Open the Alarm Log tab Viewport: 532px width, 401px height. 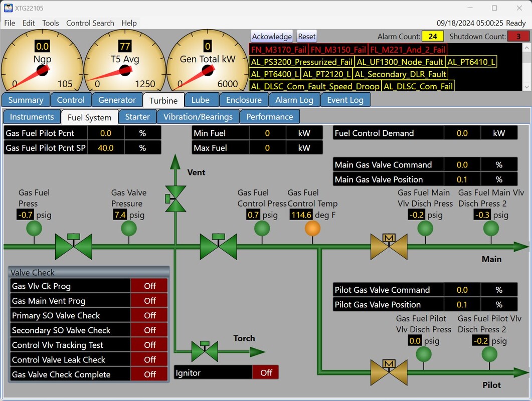(x=294, y=100)
